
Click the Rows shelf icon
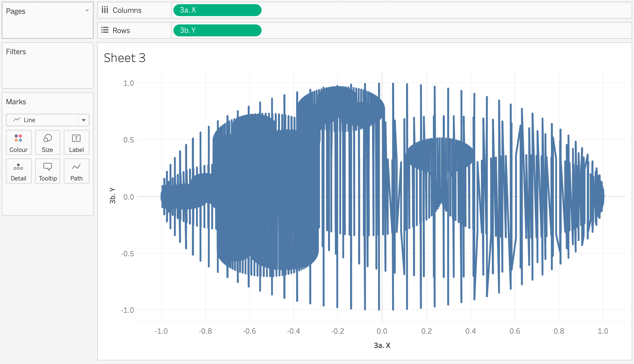(x=105, y=30)
